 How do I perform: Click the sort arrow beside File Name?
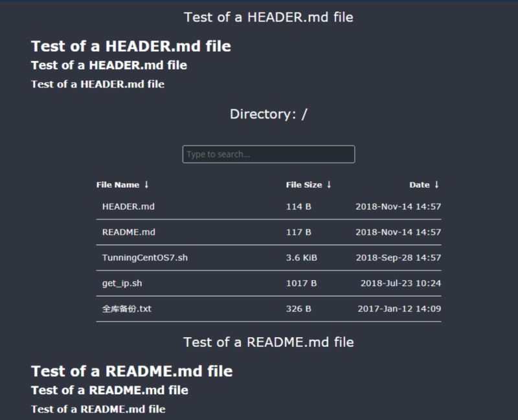(x=146, y=185)
